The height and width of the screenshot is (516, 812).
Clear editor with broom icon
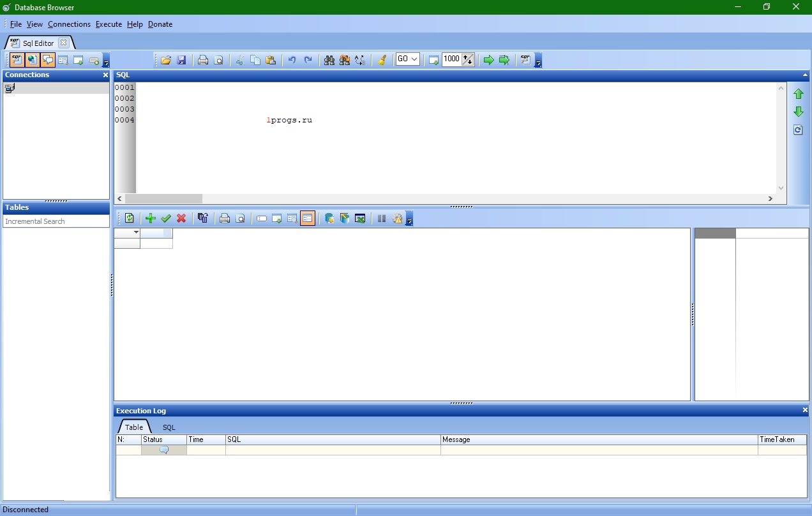point(382,60)
